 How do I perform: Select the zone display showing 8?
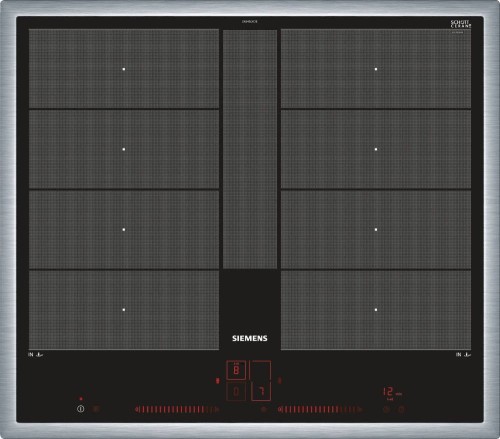point(236,370)
